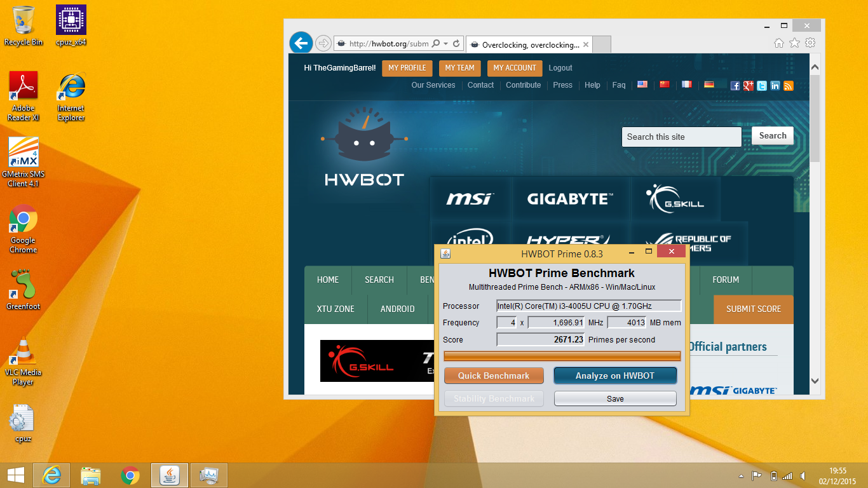Start the Quick Benchmark
This screenshot has height=488, width=868.
tap(494, 376)
